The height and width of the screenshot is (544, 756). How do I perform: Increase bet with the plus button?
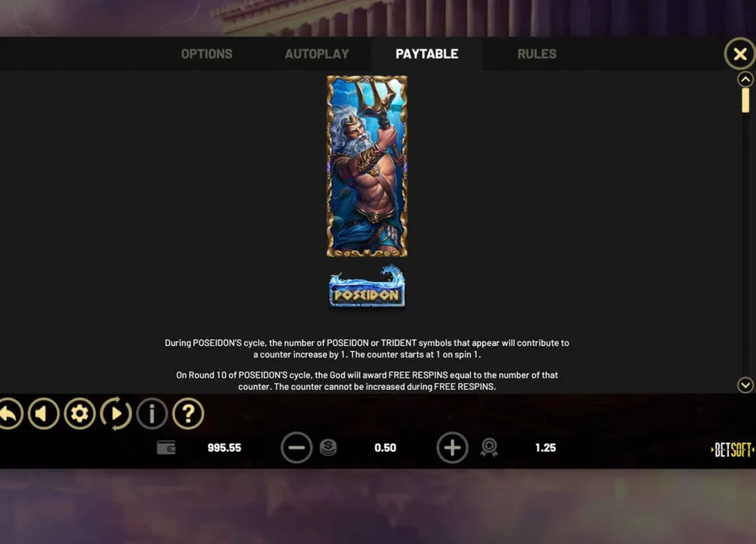452,447
